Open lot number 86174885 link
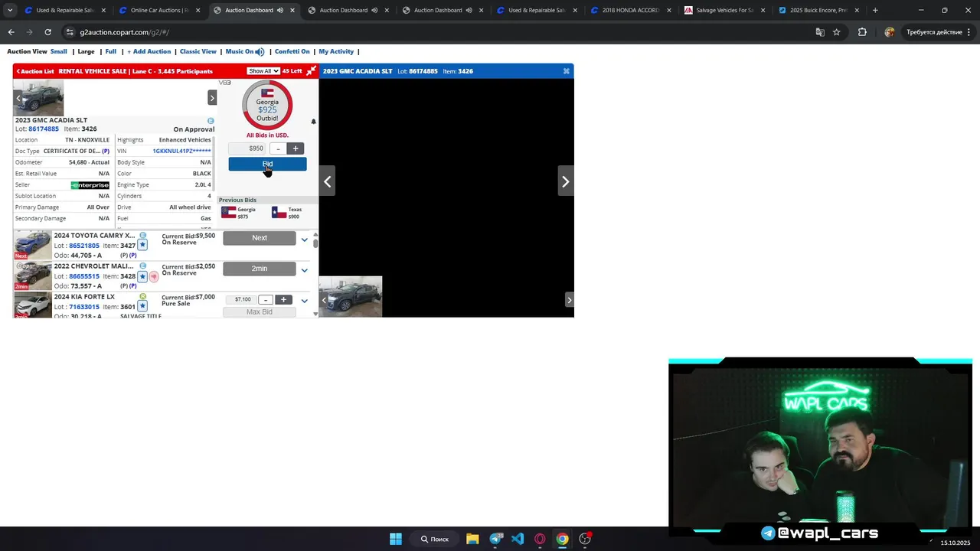 click(44, 129)
